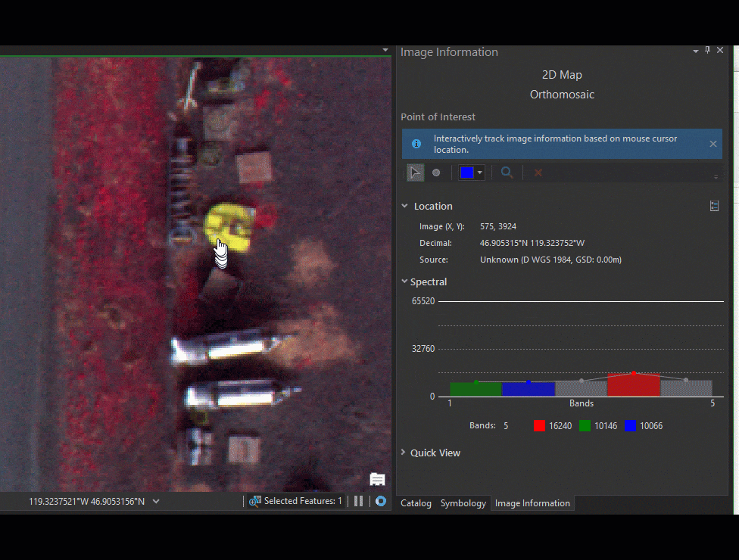The height and width of the screenshot is (560, 739).
Task: Dismiss the blue tracking info banner
Action: point(712,143)
